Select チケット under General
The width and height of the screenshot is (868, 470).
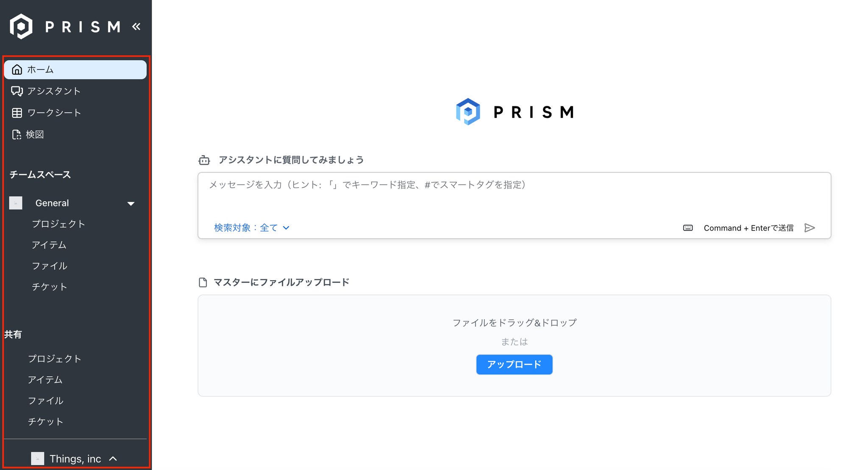(49, 287)
